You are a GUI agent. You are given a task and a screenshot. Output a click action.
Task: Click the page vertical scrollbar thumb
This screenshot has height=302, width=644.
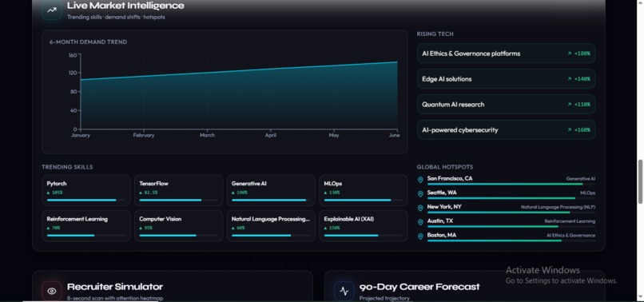tap(640, 181)
